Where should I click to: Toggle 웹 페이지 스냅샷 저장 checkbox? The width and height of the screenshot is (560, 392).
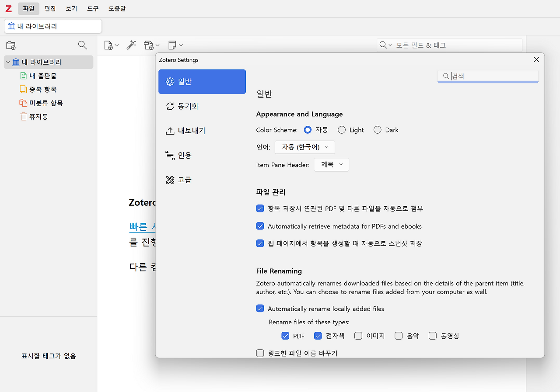click(x=260, y=243)
